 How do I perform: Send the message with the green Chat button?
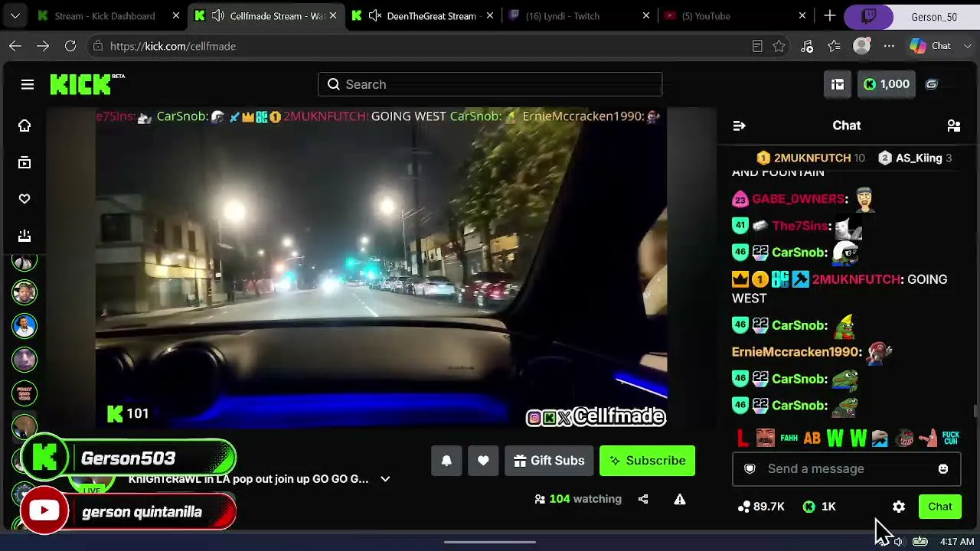940,507
